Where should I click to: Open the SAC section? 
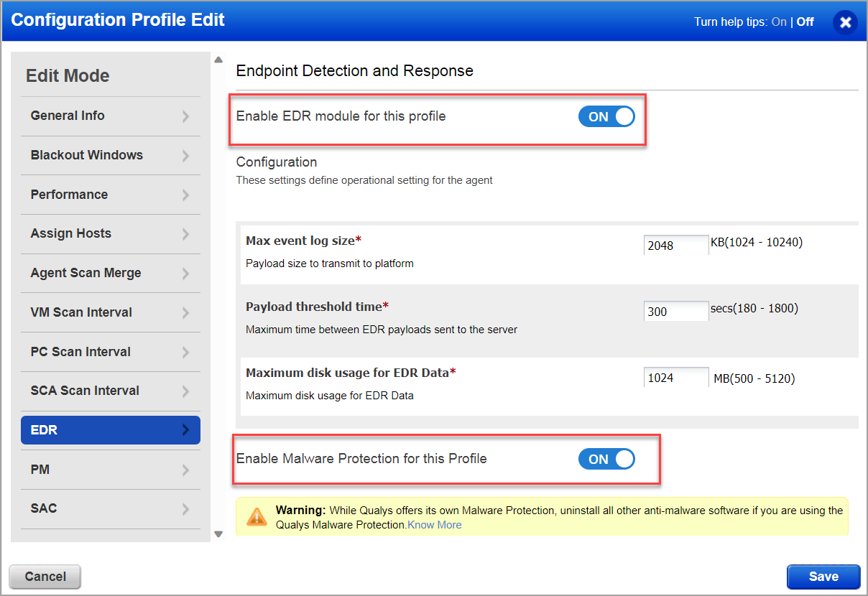pyautogui.click(x=111, y=508)
